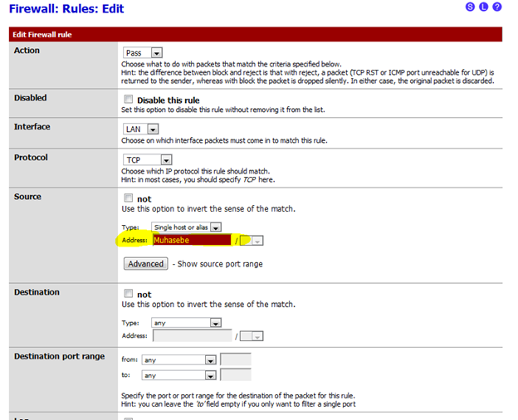Image resolution: width=518 pixels, height=420 pixels.
Task: Click the 'Interface' row label
Action: click(x=32, y=126)
